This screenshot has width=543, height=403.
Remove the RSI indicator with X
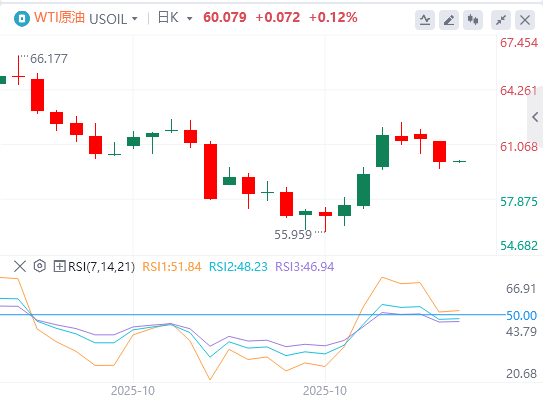pyautogui.click(x=20, y=266)
